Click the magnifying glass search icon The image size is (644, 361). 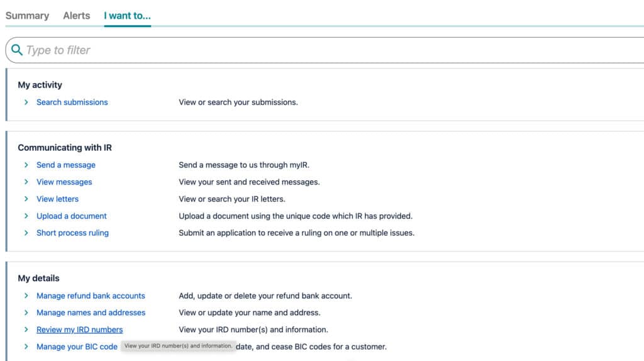pos(16,50)
